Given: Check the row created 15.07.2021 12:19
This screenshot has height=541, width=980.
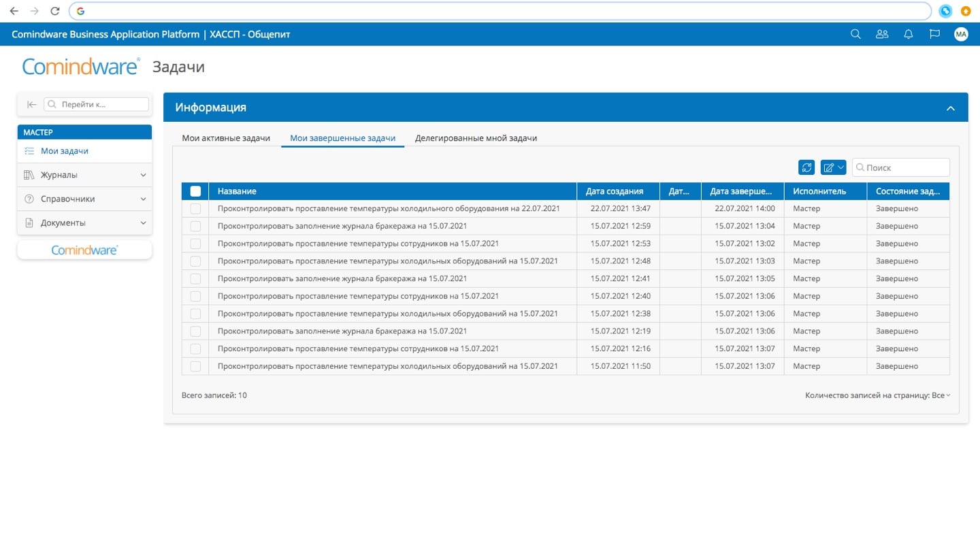Looking at the screenshot, I should point(195,331).
